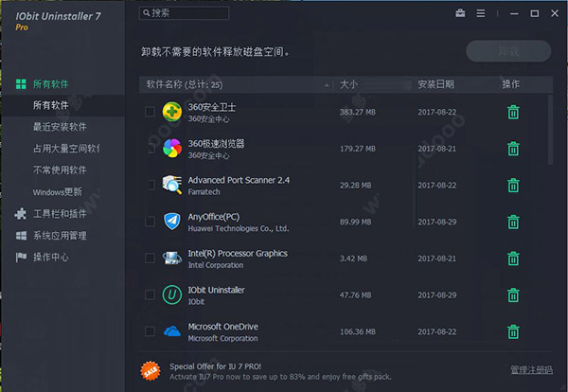Click AnyOffice(PC) trash icon
The image size is (568, 392).
pyautogui.click(x=513, y=222)
